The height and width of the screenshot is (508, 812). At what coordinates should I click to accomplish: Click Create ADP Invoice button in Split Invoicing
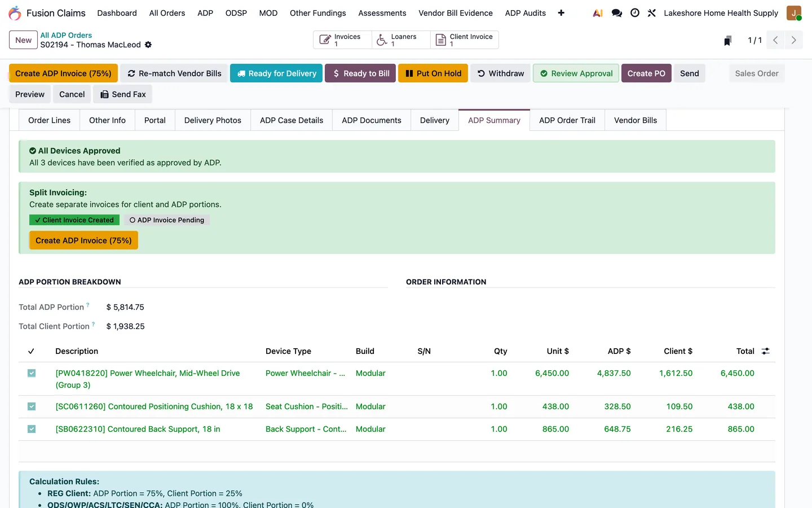83,240
